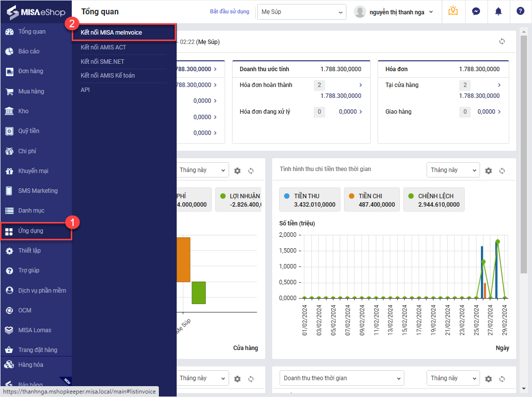
Task: Expand Tháng này dropdown in cash flow panel
Action: pos(453,170)
